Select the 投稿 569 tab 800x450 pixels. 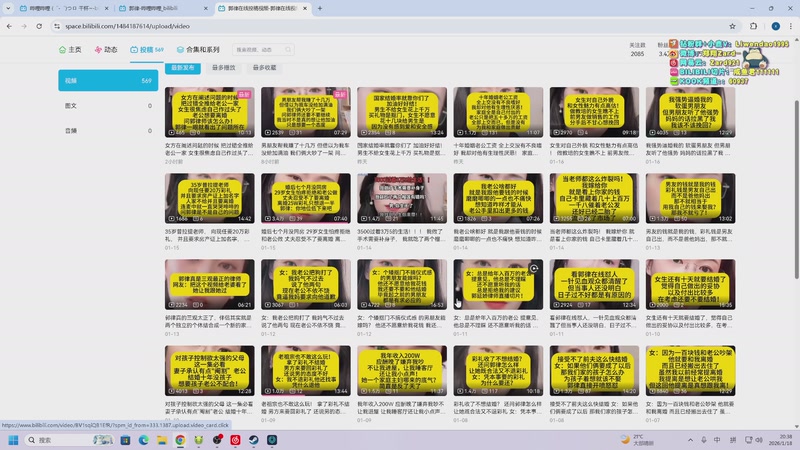[x=146, y=49]
